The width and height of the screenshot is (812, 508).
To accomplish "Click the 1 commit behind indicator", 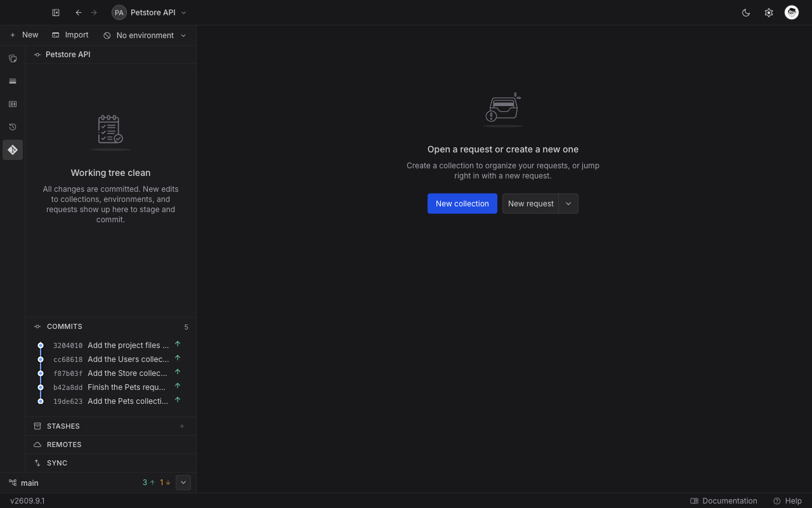I will tap(165, 483).
